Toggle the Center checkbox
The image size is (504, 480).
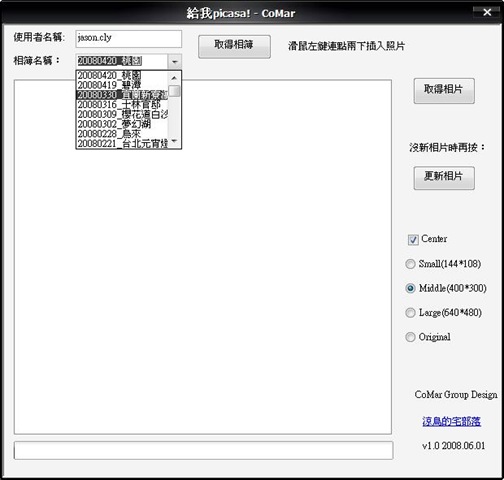click(413, 239)
